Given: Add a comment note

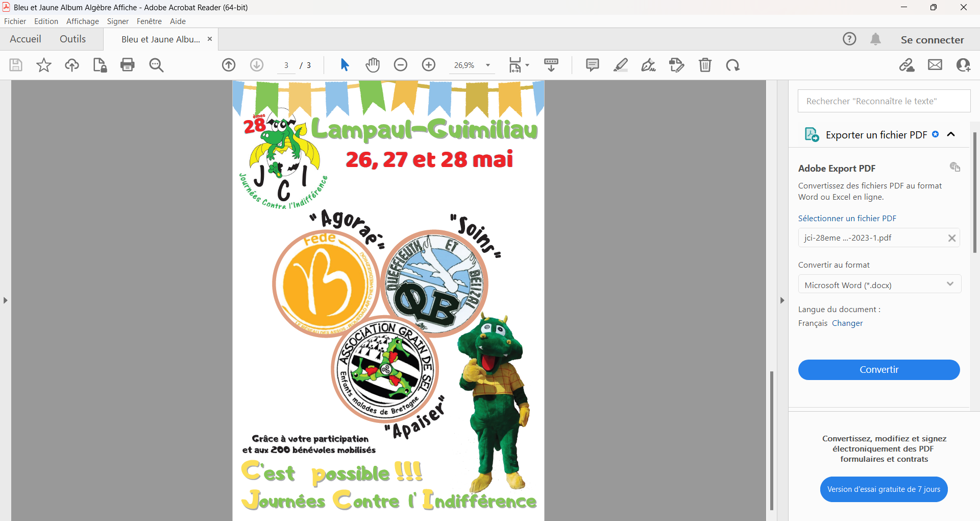Looking at the screenshot, I should point(593,65).
